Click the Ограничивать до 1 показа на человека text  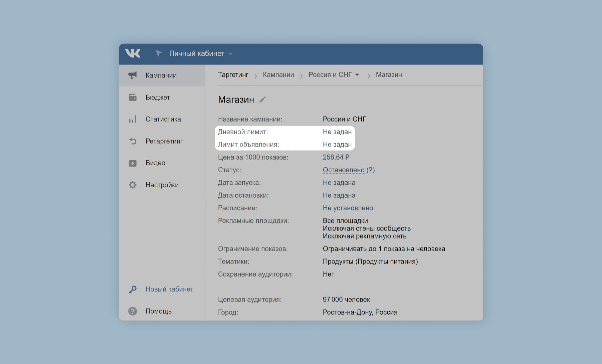click(384, 249)
